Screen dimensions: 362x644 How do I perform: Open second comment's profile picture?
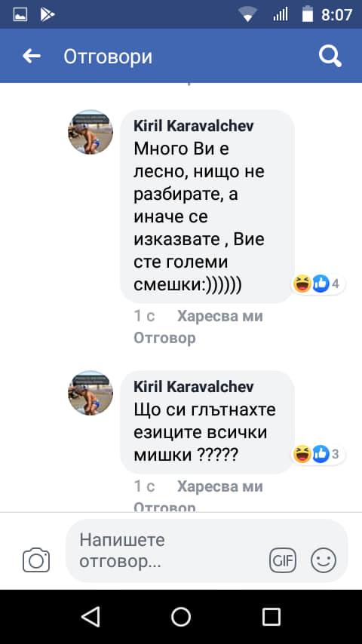(90, 393)
